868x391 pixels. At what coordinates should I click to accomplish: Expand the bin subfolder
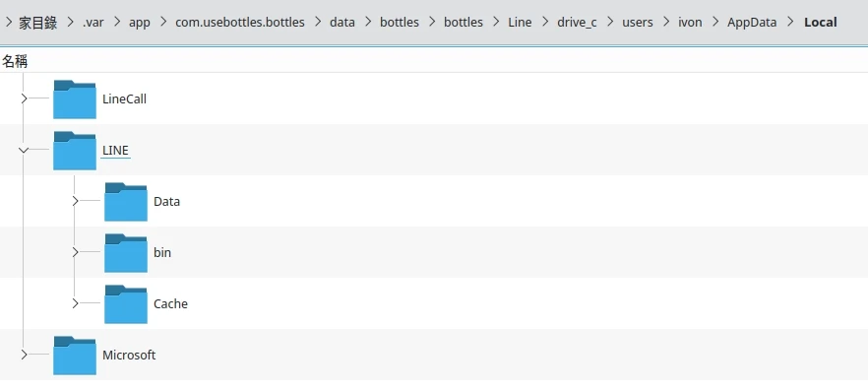[75, 252]
